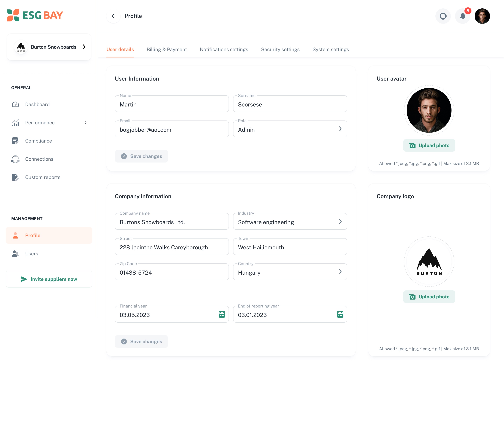Click the Industry dropdown chevron
Screen dimensions: 504x428
tap(340, 222)
